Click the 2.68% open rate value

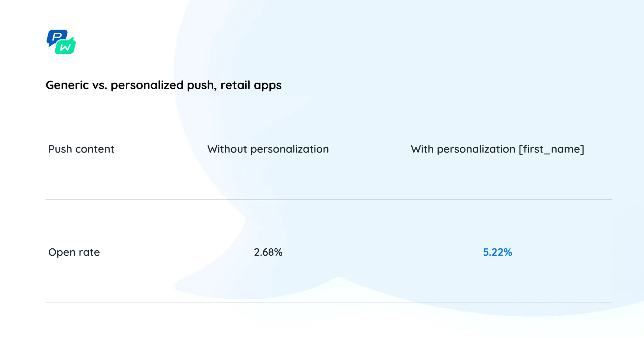(x=268, y=252)
